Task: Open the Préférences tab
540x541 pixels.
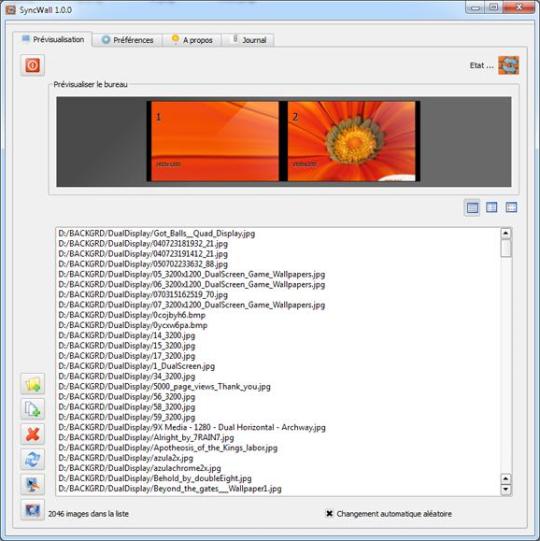Action: [128, 40]
